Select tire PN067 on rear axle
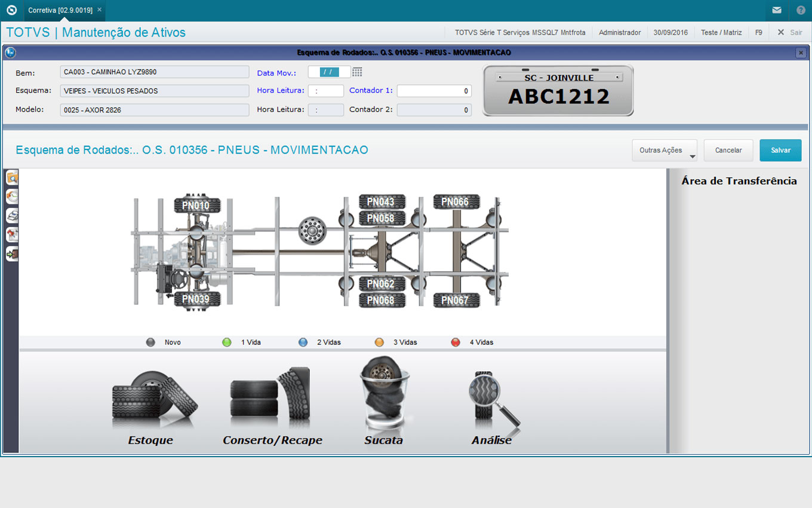 [x=456, y=300]
